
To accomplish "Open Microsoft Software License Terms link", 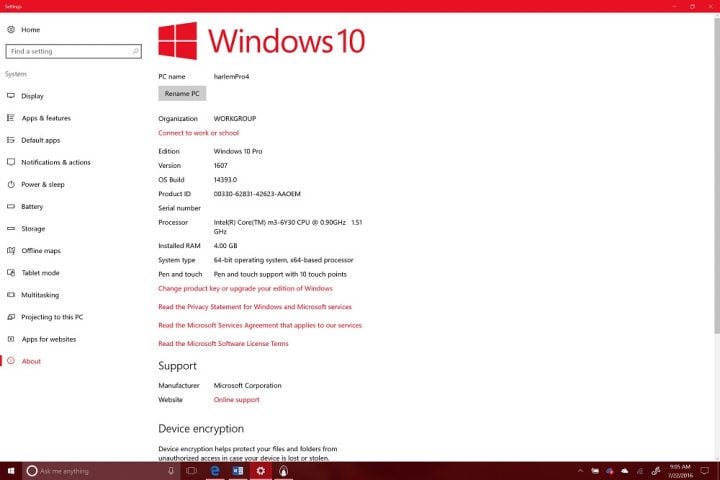I will point(223,344).
